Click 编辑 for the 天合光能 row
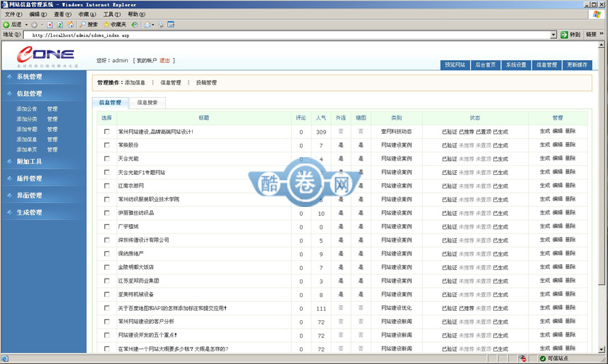Image resolution: width=608 pixels, height=364 pixels. [557, 158]
